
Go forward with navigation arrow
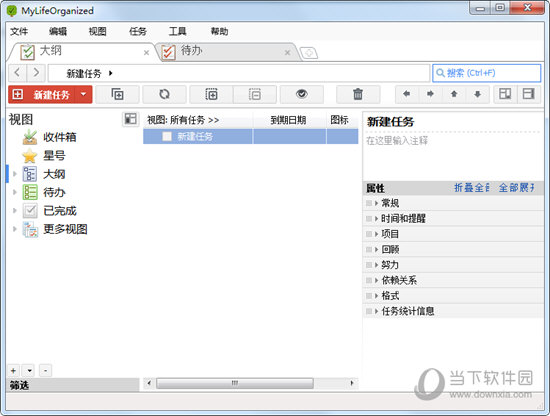click(36, 73)
